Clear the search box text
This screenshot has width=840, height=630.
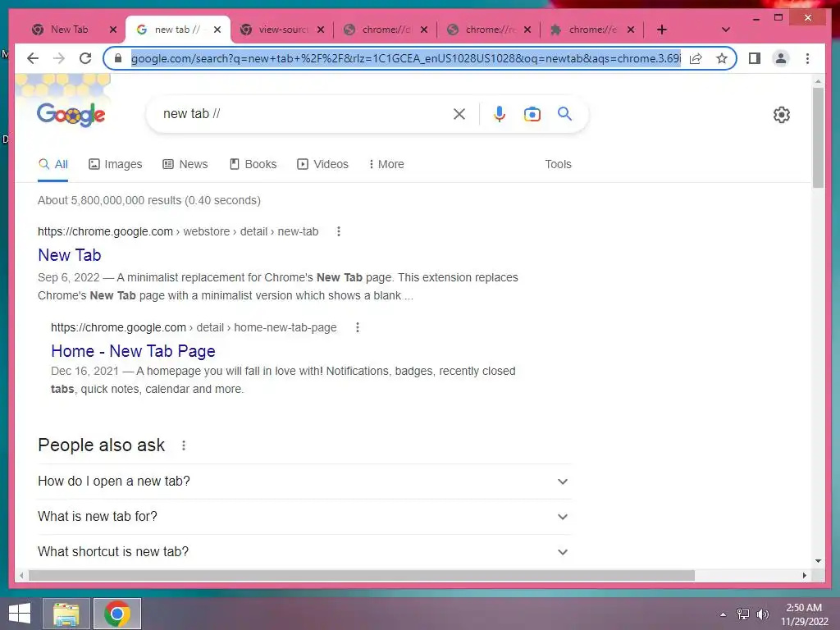coord(459,113)
